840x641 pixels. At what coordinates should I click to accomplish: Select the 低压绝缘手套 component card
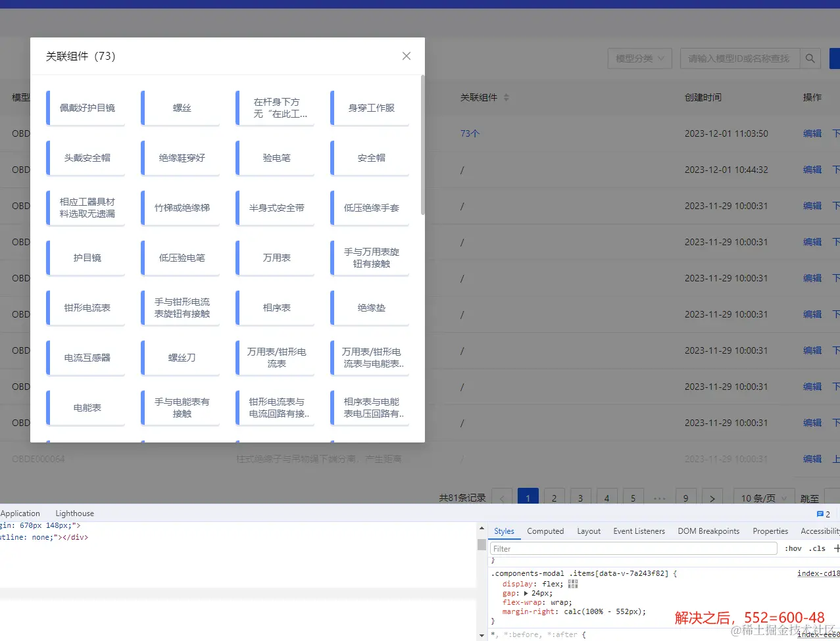(370, 208)
